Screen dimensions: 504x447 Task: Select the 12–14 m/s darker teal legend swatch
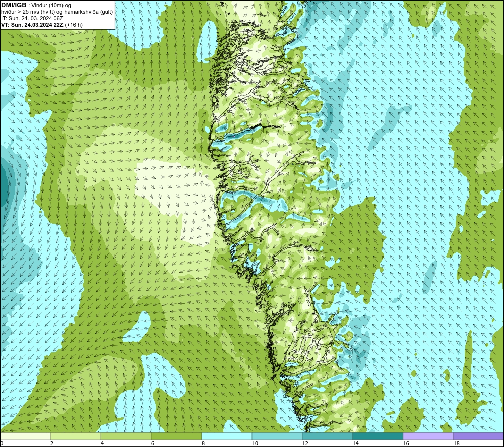point(327,436)
